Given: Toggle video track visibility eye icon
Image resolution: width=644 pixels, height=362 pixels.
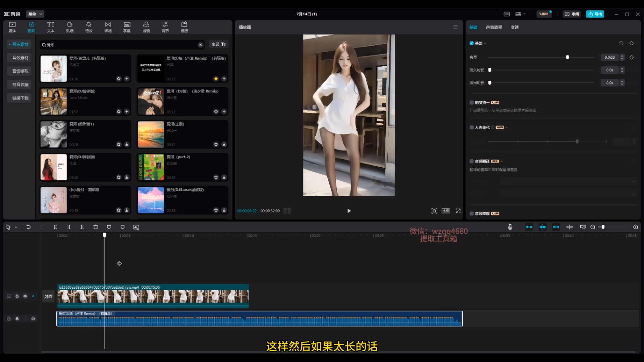Looking at the screenshot, I should (x=25, y=296).
